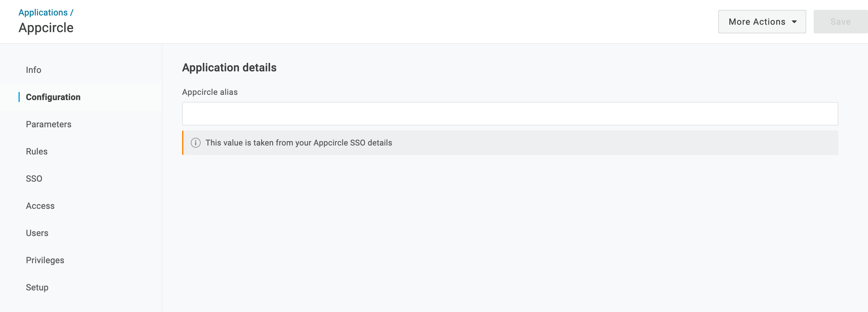This screenshot has height=312, width=868.
Task: Open the Parameters sidebar tab
Action: tap(48, 124)
